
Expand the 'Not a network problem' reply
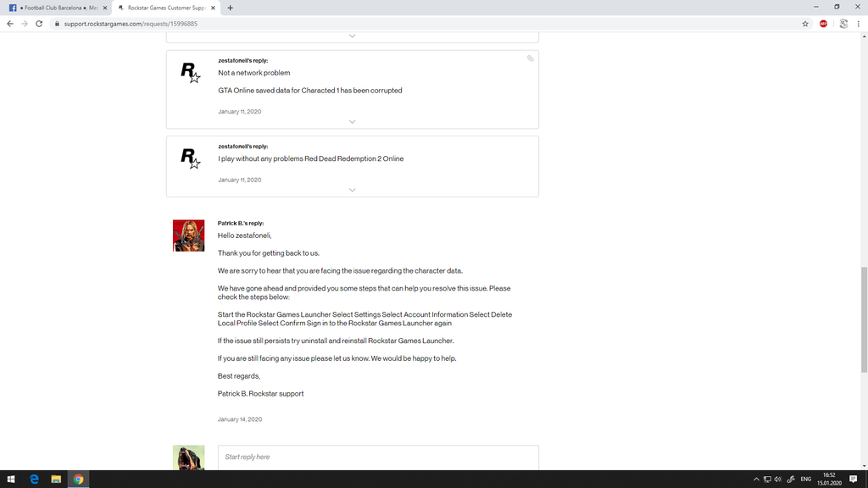click(x=352, y=122)
